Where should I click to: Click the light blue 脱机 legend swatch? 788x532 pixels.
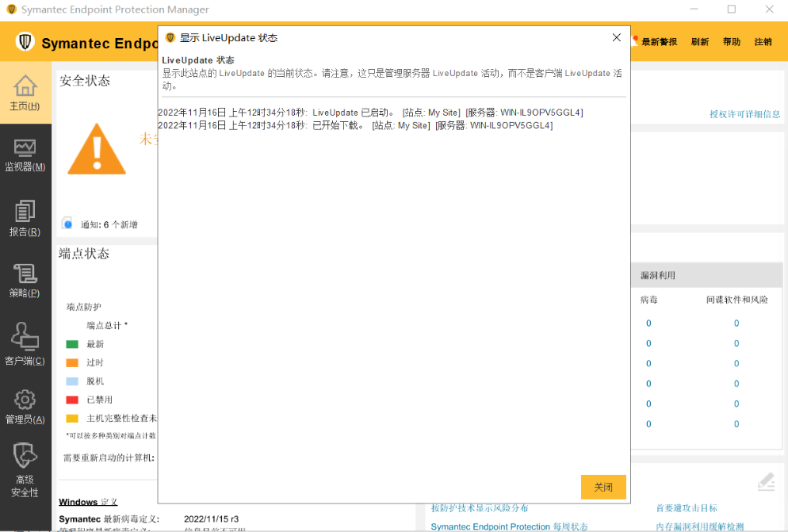[x=72, y=381]
